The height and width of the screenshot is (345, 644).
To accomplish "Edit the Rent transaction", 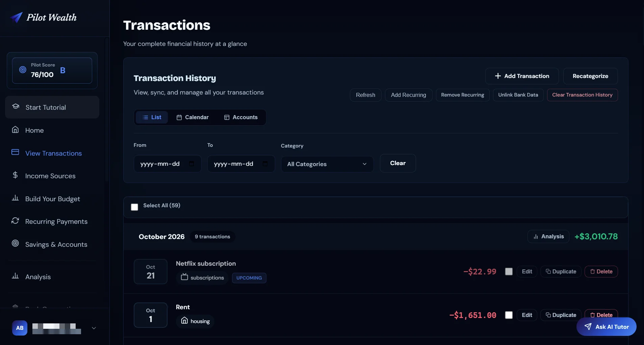I will tap(527, 315).
